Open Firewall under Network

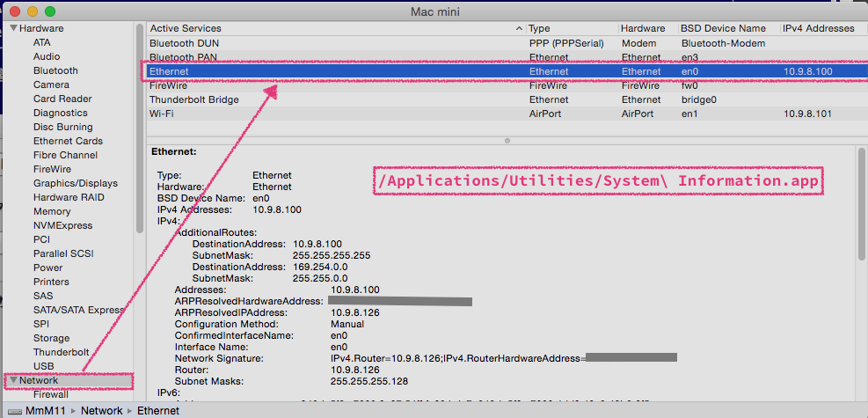click(50, 395)
